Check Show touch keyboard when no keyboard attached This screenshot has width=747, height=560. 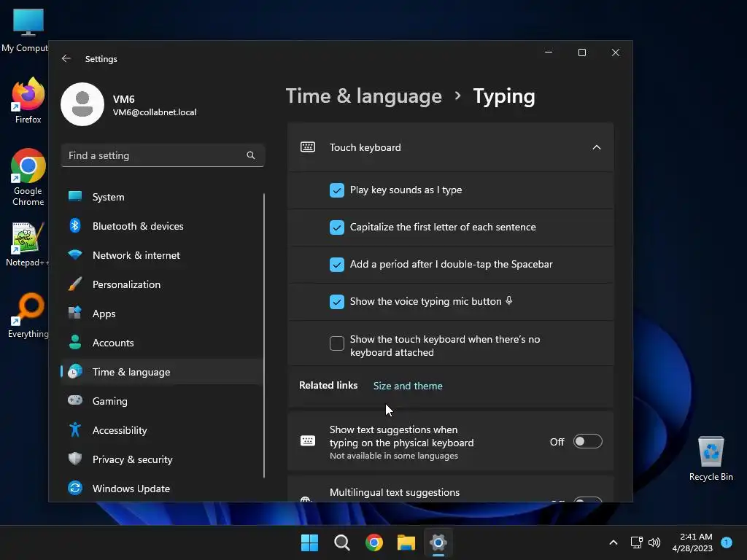337,343
